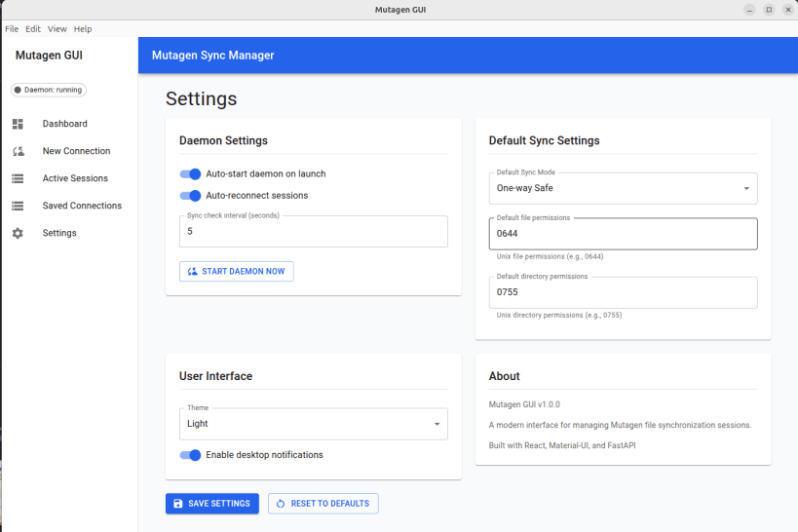Click the Theme dropdown arrow

click(437, 424)
